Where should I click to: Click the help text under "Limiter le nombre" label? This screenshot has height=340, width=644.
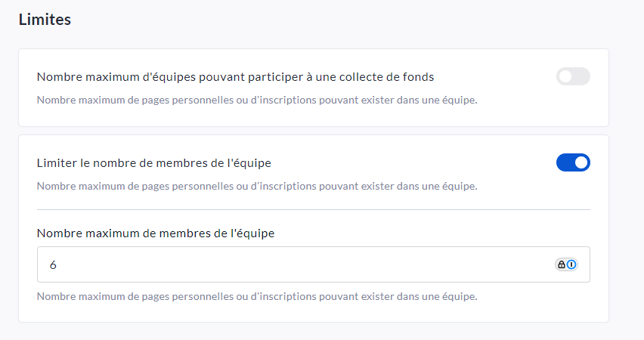pos(257,186)
